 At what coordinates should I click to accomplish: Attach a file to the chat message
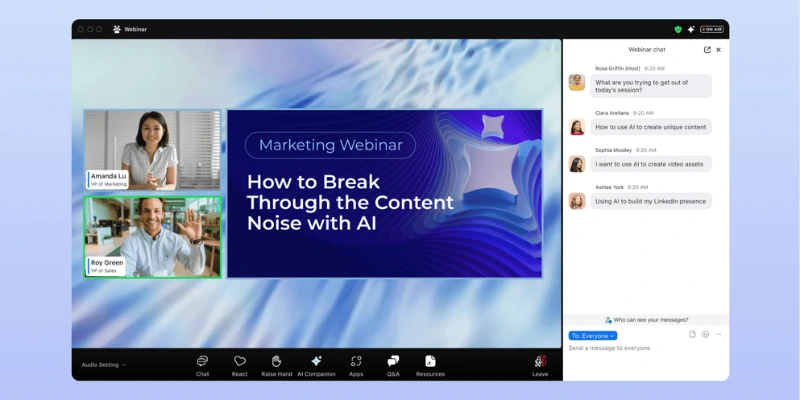[692, 335]
